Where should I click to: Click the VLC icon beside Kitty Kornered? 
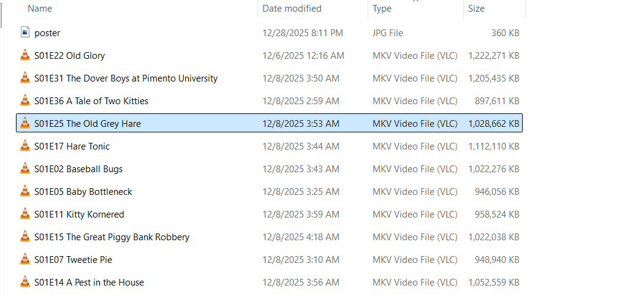coord(25,214)
